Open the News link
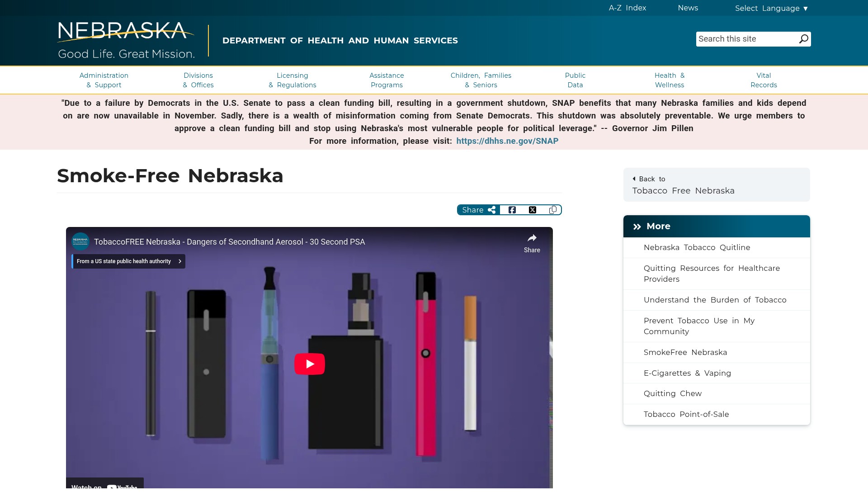 pos(688,8)
